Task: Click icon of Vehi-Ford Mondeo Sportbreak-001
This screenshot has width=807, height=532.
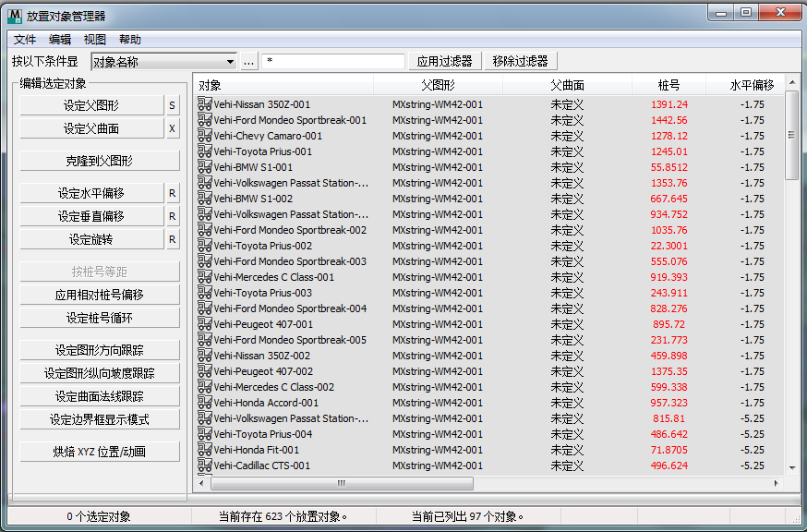Action: [x=204, y=120]
